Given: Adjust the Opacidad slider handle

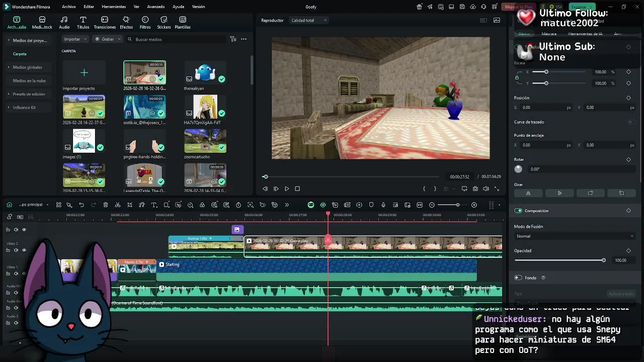Looking at the screenshot, I should (603, 260).
